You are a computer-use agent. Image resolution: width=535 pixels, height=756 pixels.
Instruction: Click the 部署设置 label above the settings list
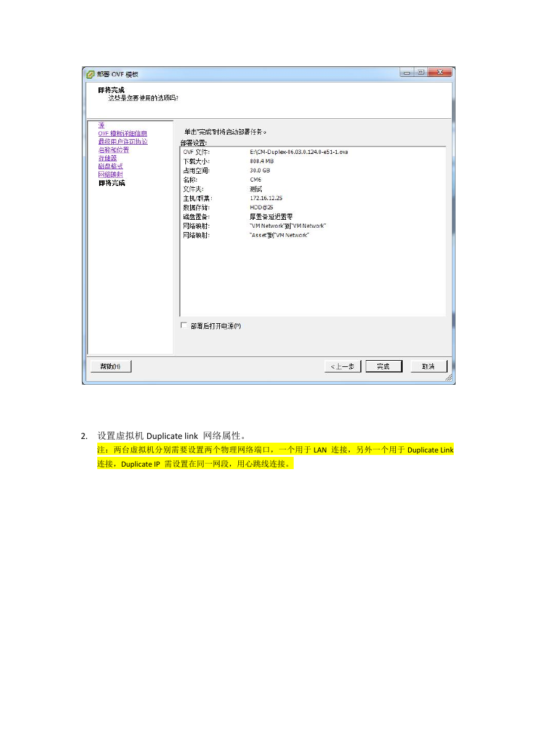point(194,142)
